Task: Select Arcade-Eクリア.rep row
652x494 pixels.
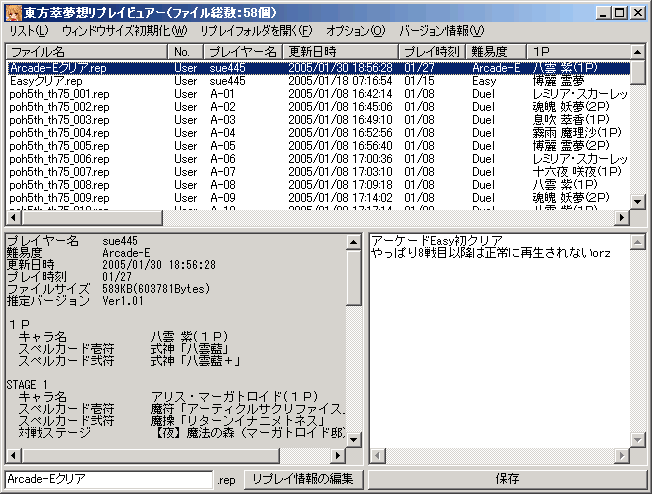Action: tap(319, 68)
